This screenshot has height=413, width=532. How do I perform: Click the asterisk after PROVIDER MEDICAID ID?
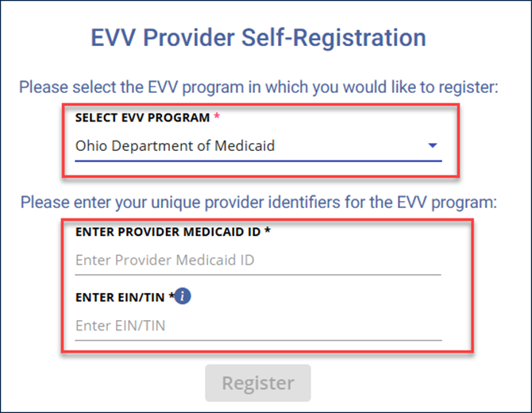point(268,231)
